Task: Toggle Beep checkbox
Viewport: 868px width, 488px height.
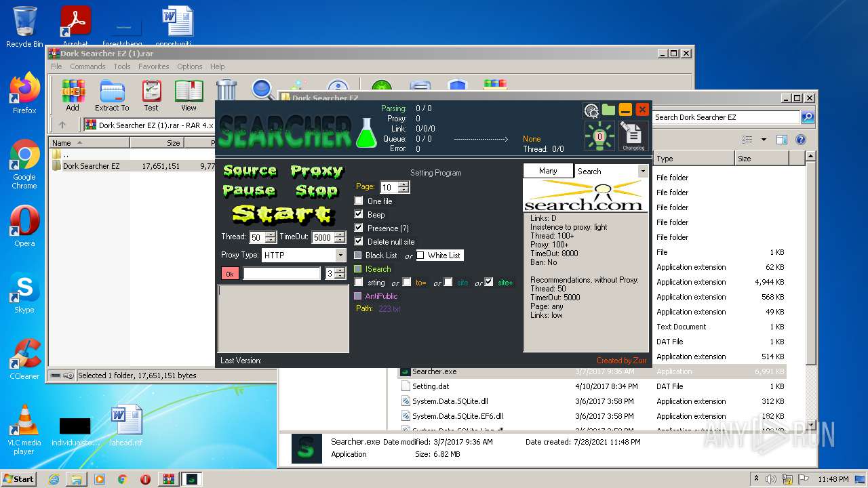Action: (x=359, y=215)
